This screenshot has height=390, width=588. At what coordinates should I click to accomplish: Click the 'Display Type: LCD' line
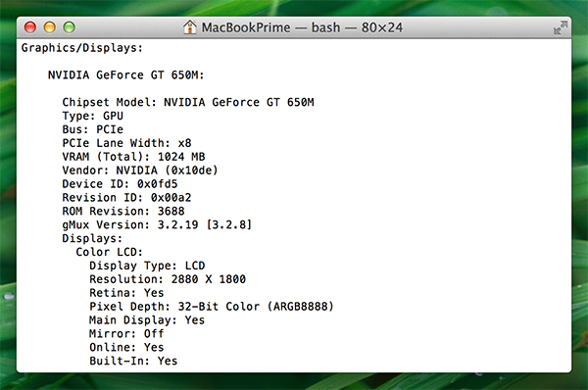147,266
